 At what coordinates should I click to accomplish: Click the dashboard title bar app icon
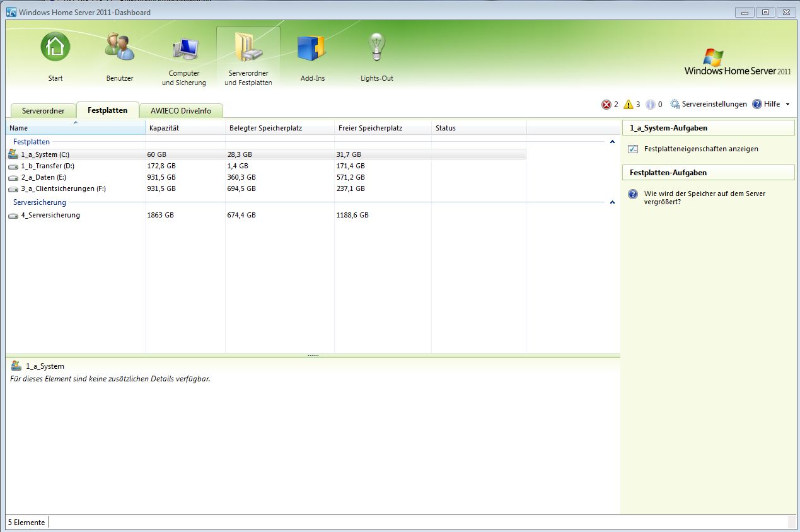[x=11, y=12]
